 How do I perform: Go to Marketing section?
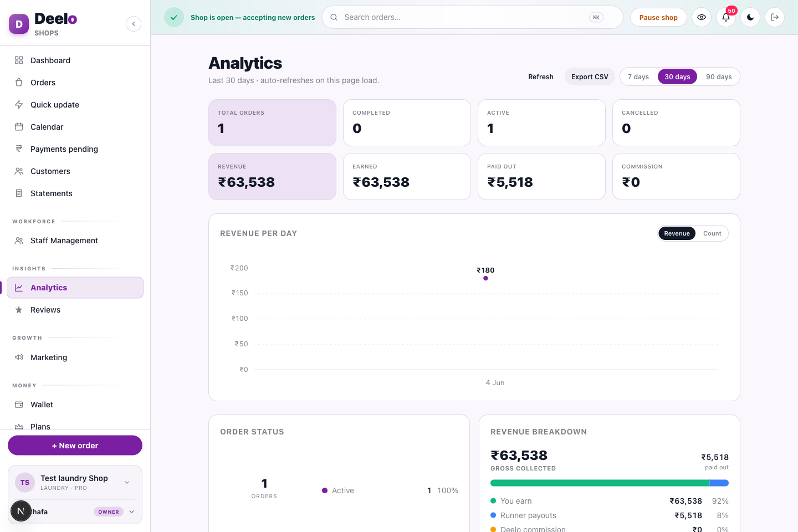(x=75, y=357)
